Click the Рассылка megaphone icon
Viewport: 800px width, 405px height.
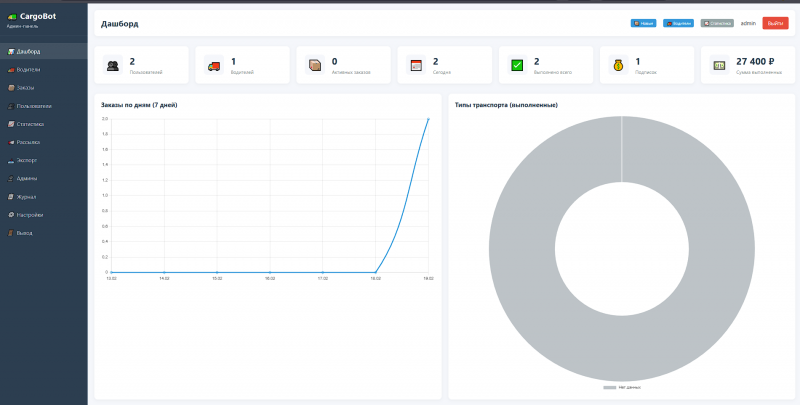point(11,142)
